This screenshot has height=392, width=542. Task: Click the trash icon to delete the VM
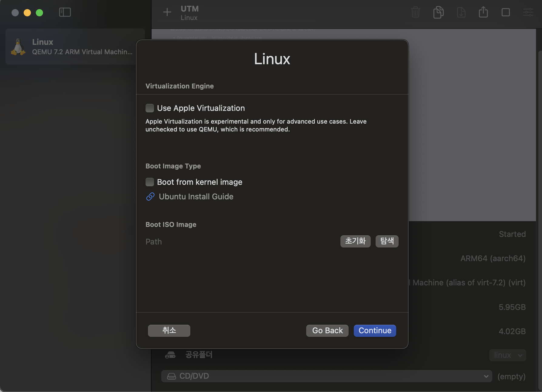coord(415,12)
